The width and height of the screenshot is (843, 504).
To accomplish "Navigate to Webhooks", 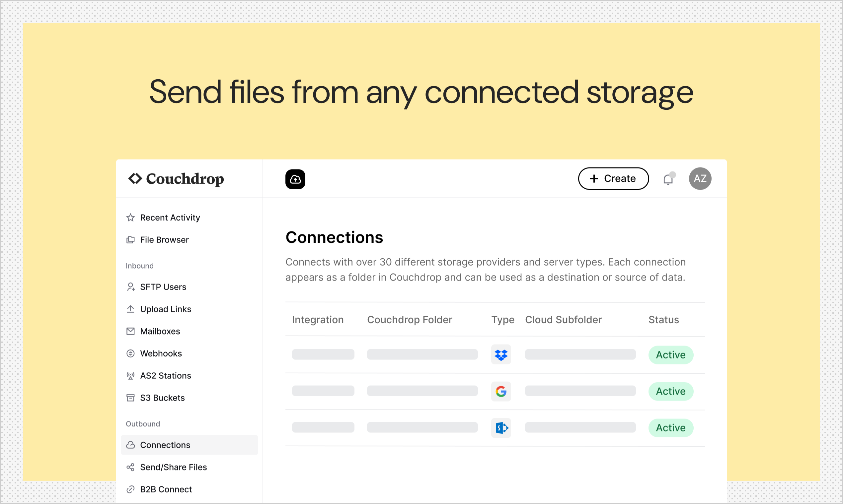I will point(161,353).
